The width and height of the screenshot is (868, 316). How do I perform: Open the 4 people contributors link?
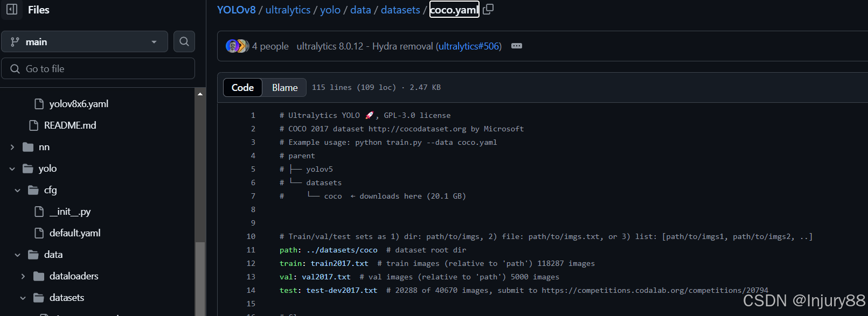tap(270, 46)
